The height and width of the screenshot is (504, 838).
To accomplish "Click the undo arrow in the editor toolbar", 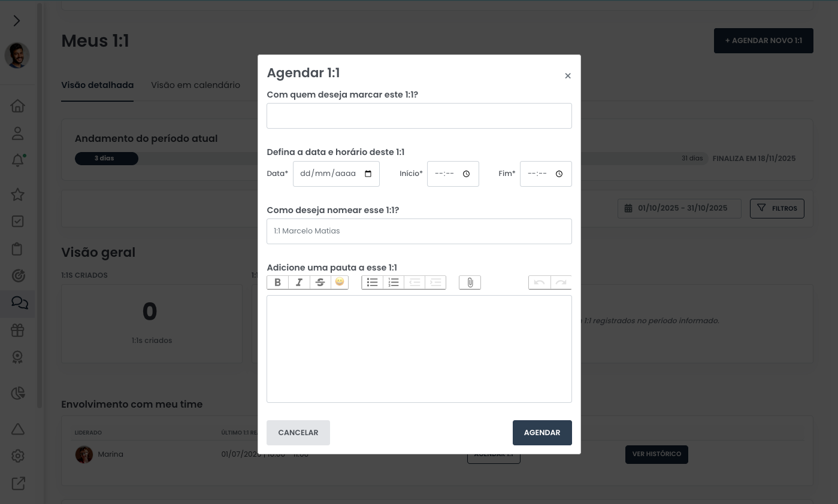I will (x=539, y=283).
